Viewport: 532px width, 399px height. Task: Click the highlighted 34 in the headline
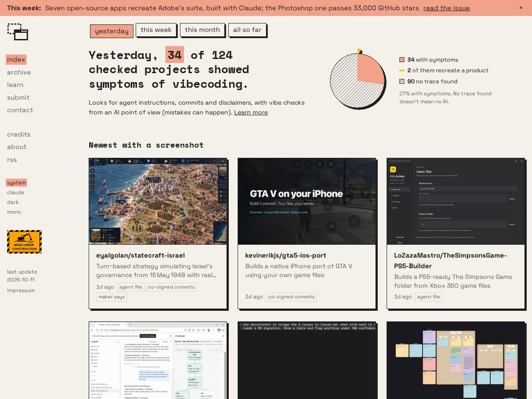coord(175,55)
